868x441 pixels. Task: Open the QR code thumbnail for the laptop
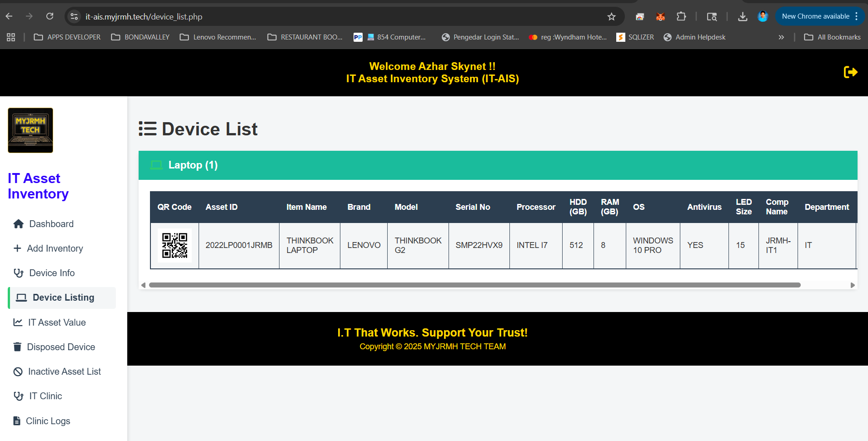[x=175, y=245]
